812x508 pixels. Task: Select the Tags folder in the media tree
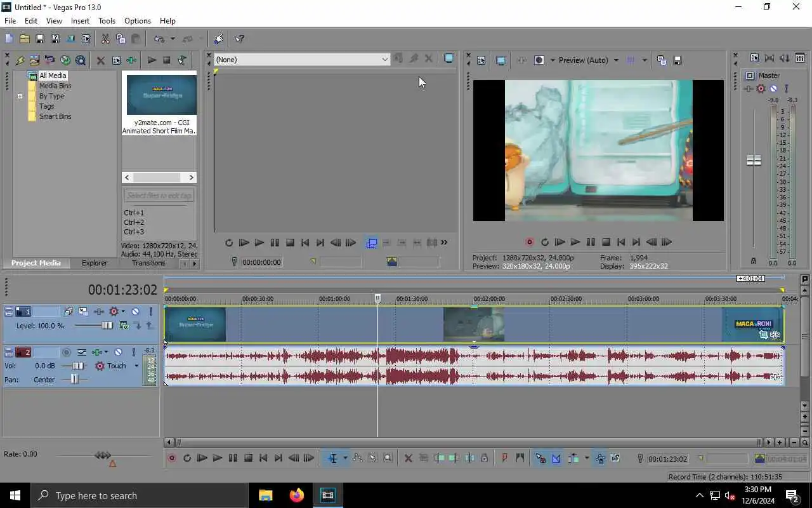[46, 106]
